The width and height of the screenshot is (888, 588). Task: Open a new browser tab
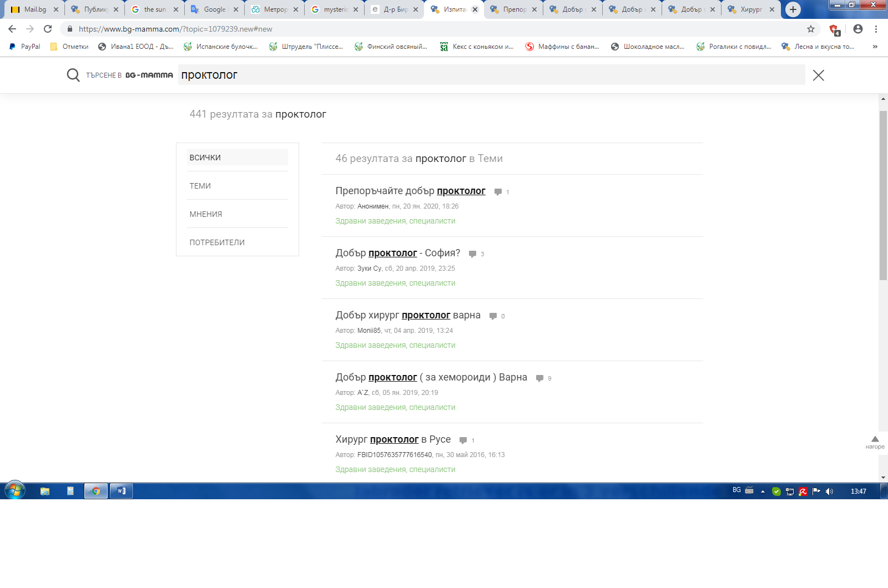click(793, 9)
